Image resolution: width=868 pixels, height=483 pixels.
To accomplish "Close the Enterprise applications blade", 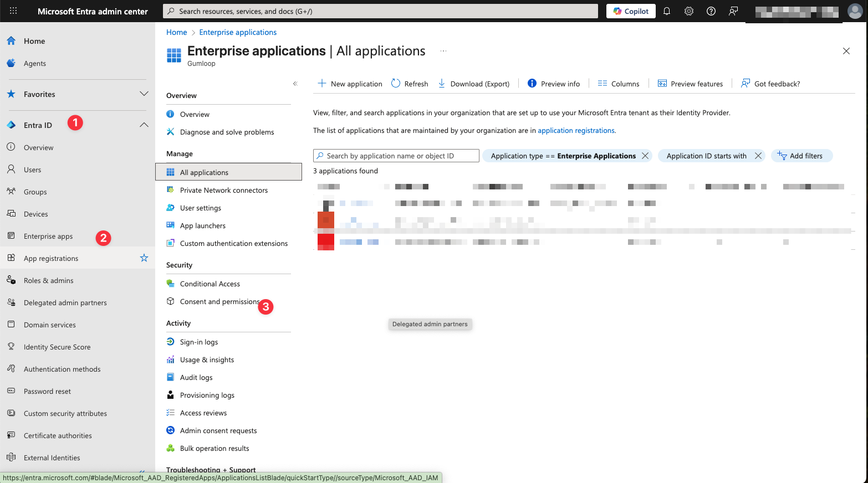I will click(846, 51).
